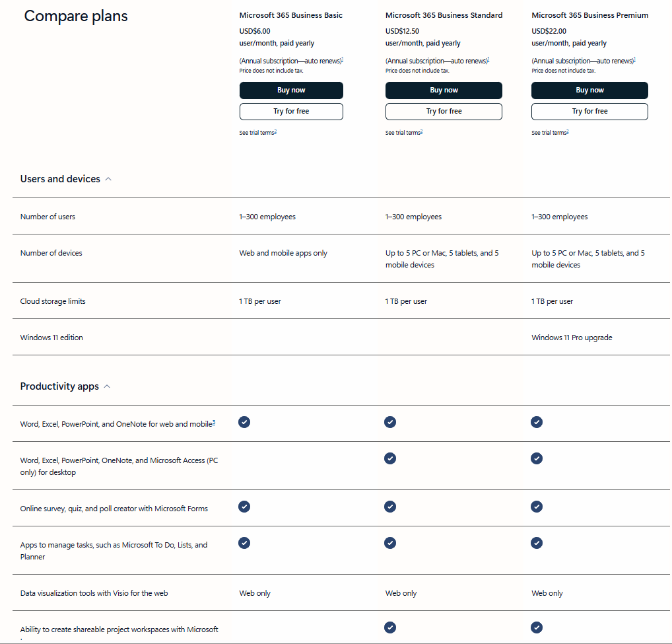
Task: Collapse the Users and devices section
Action: click(108, 179)
